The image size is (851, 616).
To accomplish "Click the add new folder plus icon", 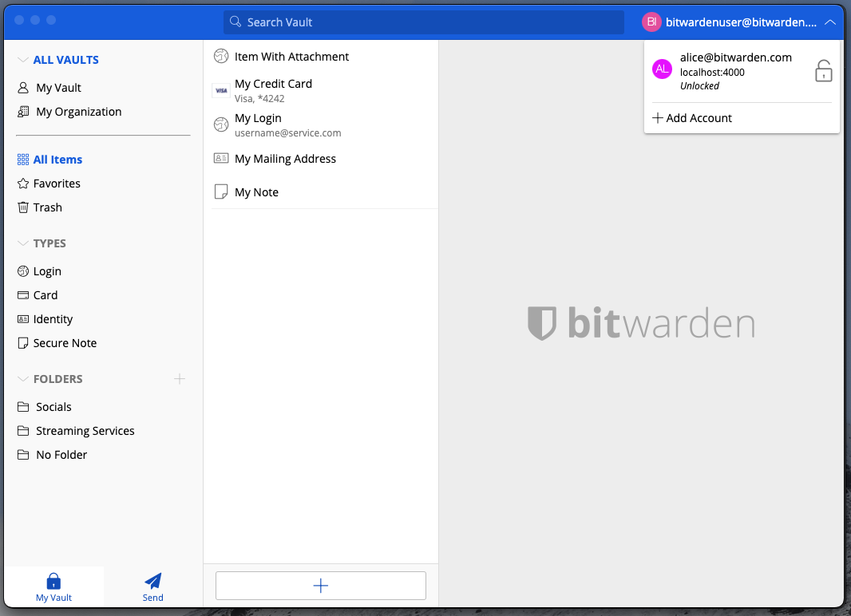I will (180, 379).
